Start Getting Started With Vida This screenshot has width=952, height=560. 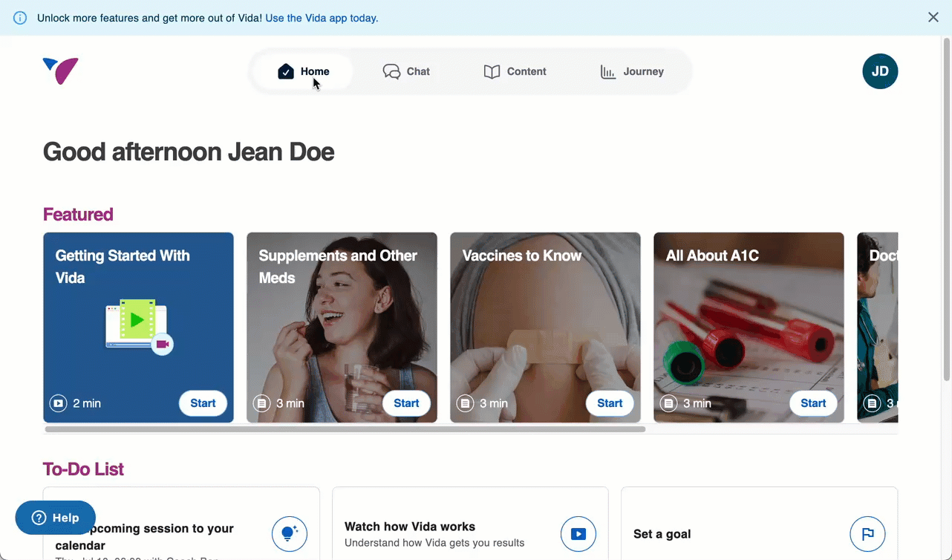(x=203, y=403)
